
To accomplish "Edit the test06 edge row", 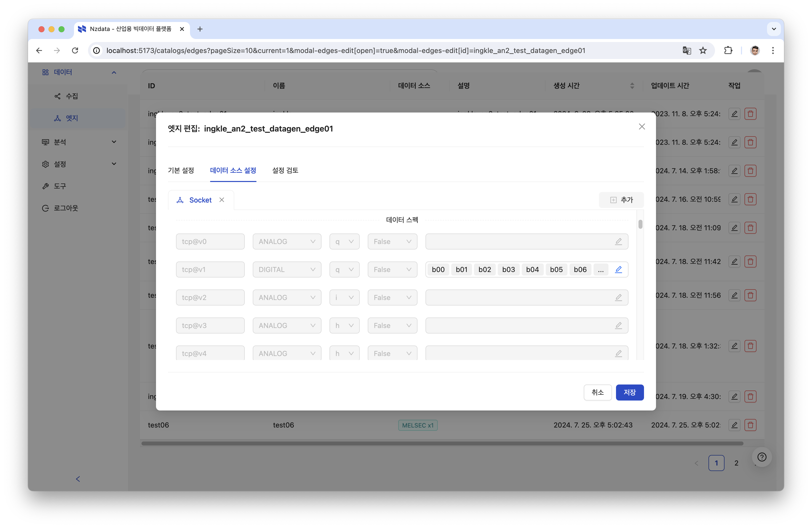I will coord(734,425).
